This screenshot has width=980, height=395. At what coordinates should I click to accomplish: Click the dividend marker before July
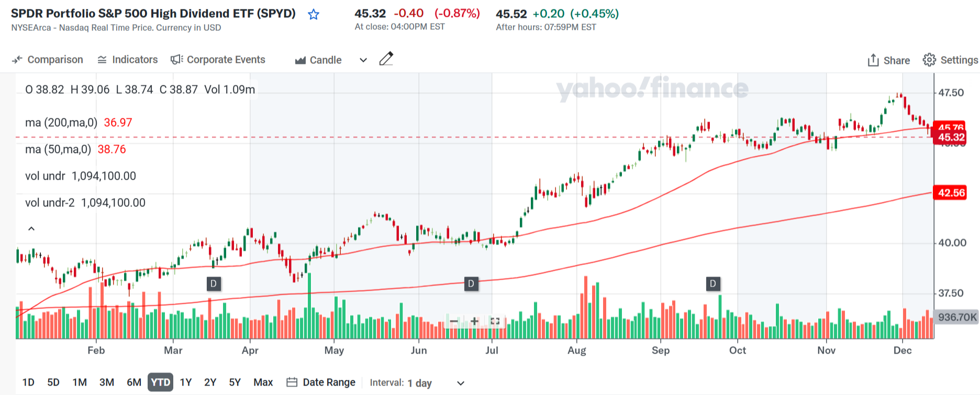pos(471,284)
